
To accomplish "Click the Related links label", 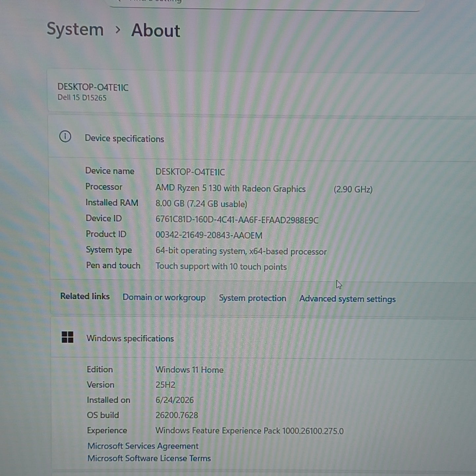I will pos(85,296).
